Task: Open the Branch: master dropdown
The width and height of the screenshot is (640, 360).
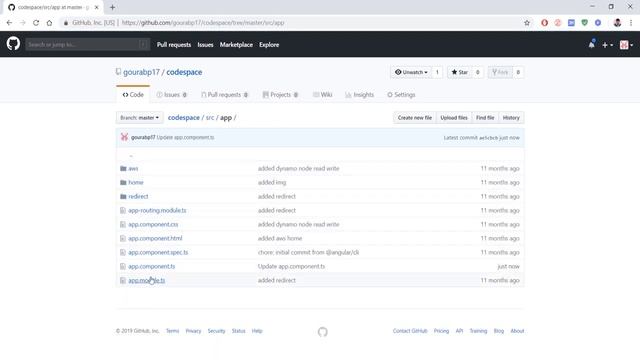Action: coord(139,118)
